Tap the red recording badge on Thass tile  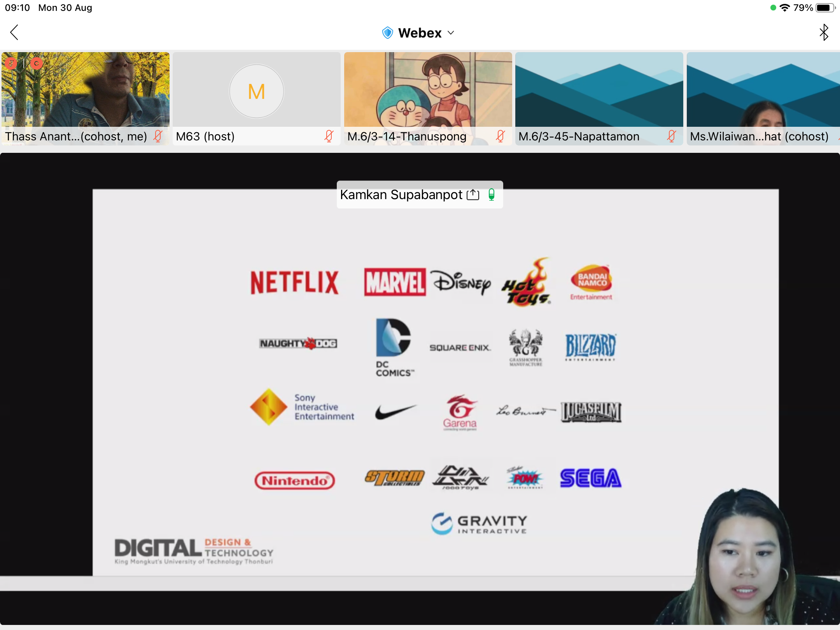point(37,63)
